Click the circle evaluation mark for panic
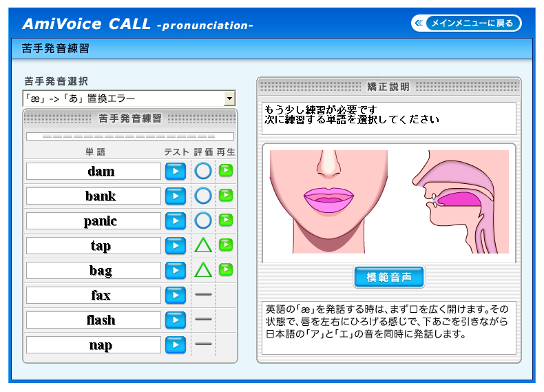Image resolution: width=544 pixels, height=392 pixels. 203,220
